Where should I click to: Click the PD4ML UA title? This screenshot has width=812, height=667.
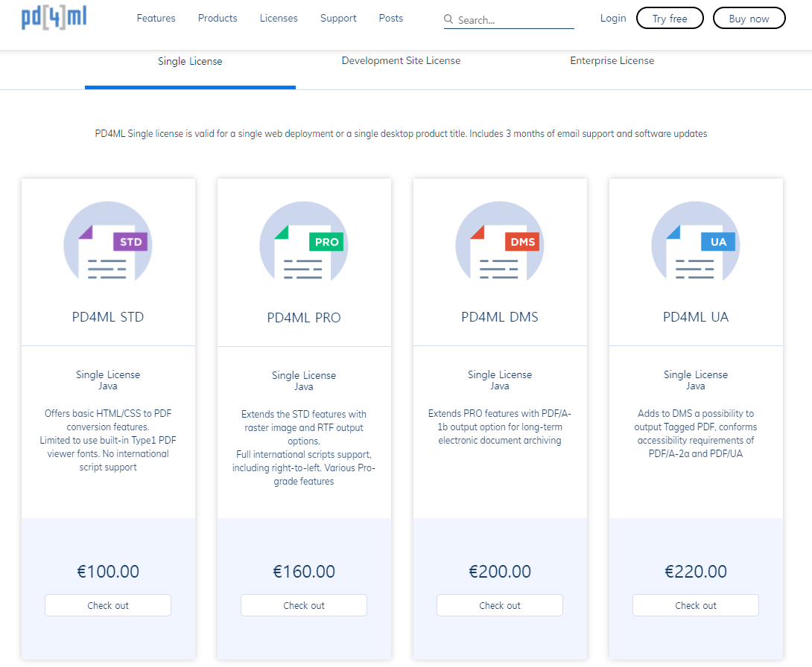(x=696, y=316)
